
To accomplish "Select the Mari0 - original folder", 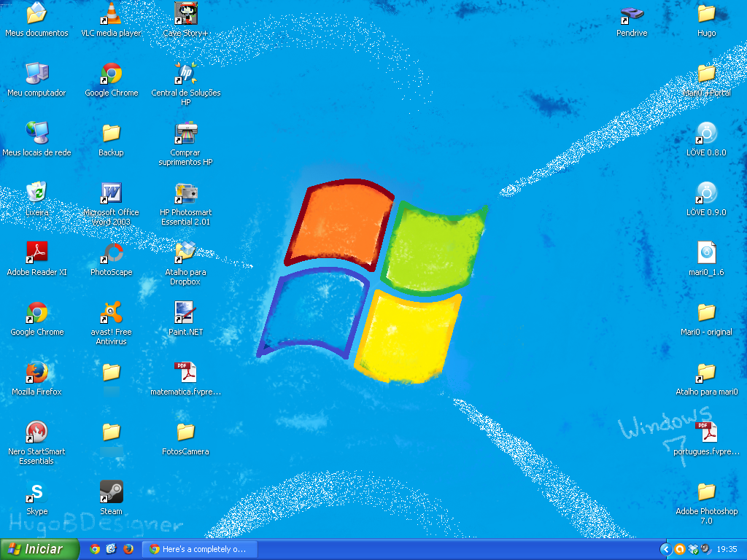I will [x=706, y=312].
